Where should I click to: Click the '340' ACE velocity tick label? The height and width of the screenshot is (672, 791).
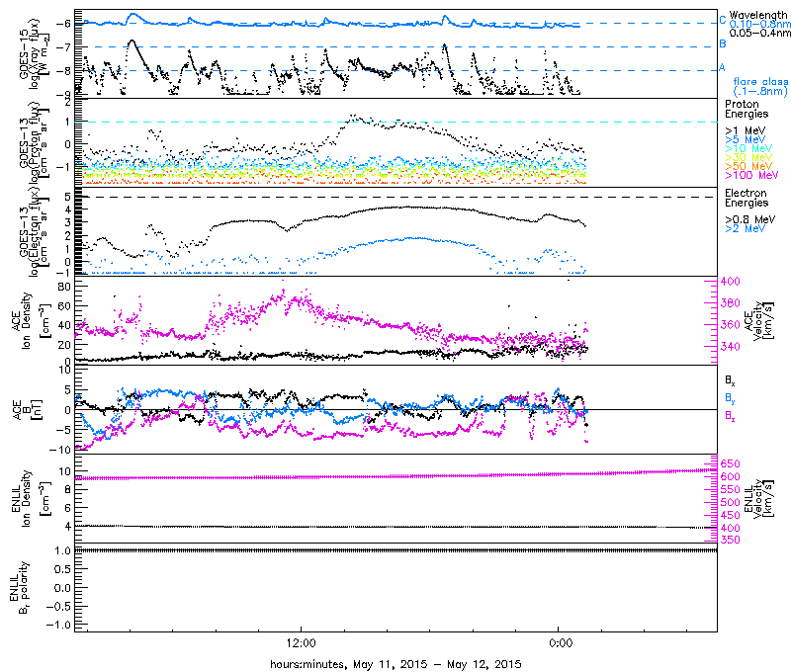click(730, 346)
